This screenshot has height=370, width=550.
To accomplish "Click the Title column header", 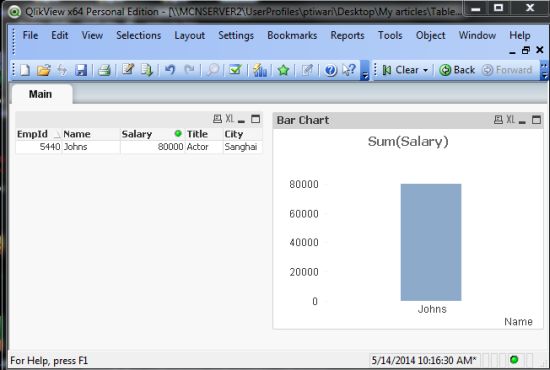I will (204, 134).
